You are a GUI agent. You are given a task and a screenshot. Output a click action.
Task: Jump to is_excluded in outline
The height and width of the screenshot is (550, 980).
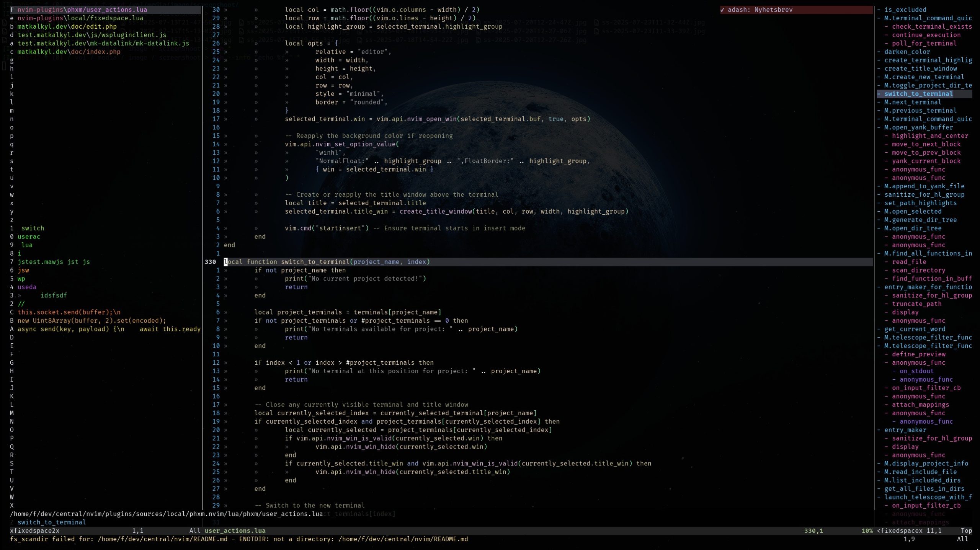point(905,10)
